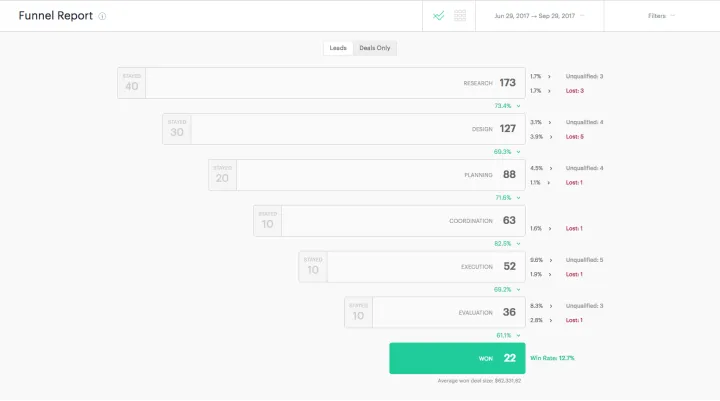720x401 pixels.
Task: Click the arrow next to Planning Unqualified: 4
Action: click(x=550, y=168)
